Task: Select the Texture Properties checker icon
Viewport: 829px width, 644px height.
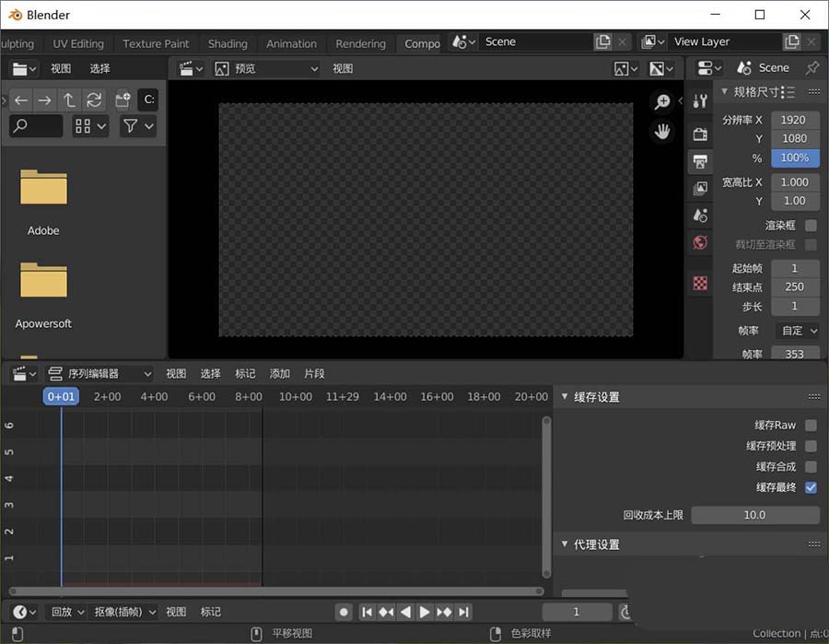Action: pos(700,286)
